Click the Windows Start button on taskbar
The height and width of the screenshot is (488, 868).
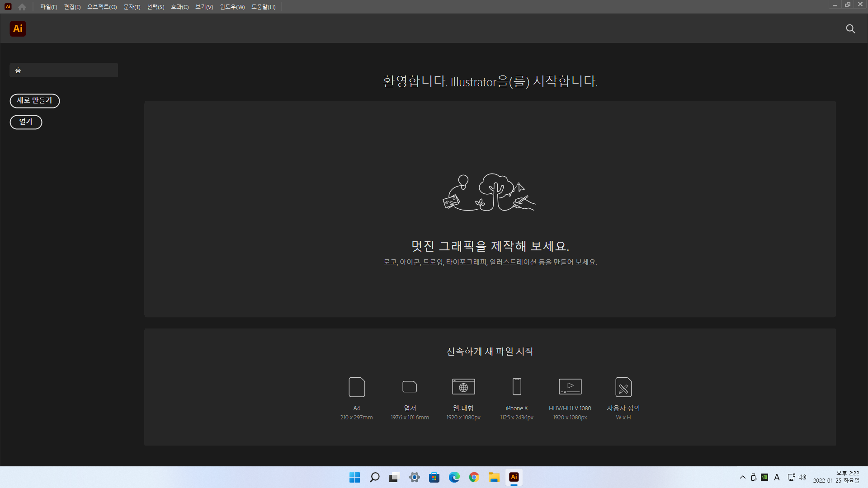tap(354, 477)
